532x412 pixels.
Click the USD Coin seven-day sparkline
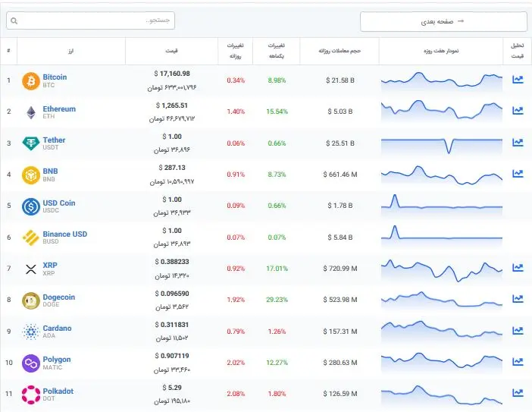pyautogui.click(x=441, y=205)
